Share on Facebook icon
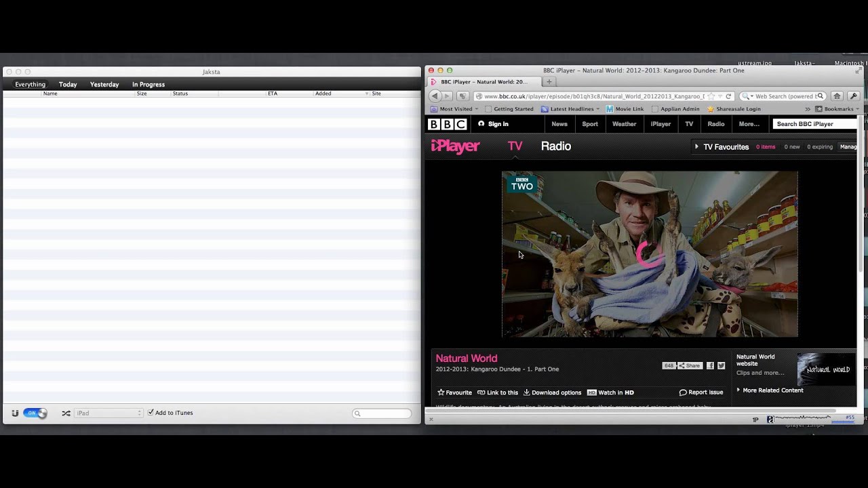Viewport: 868px width, 488px height. [x=710, y=365]
